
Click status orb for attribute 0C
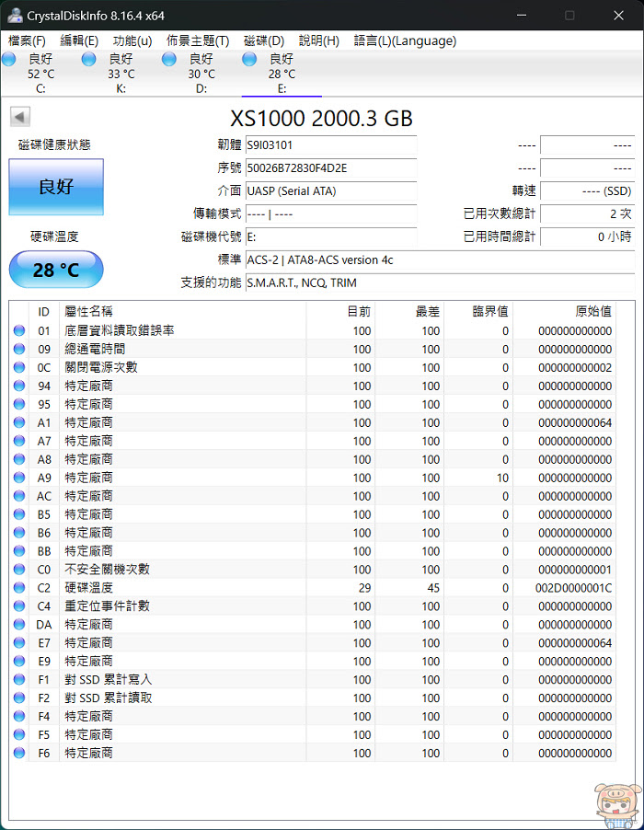[19, 367]
